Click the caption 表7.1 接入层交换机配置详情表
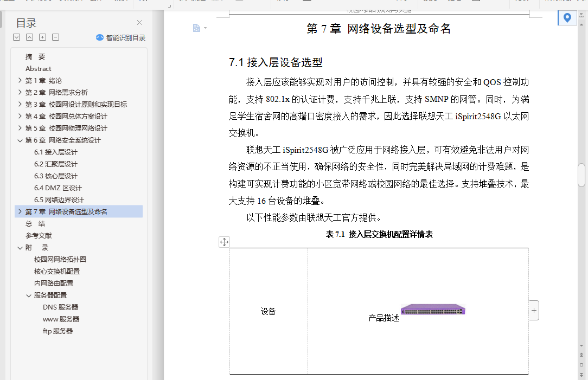 point(379,235)
